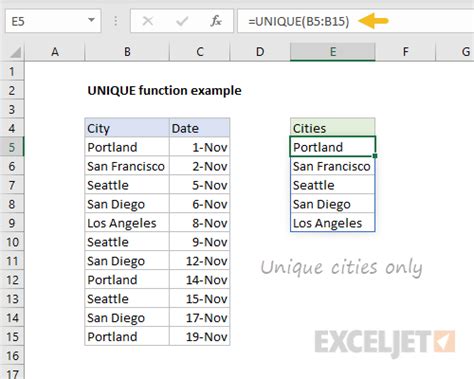
Task: Select San Diego in row 11
Action: tap(127, 261)
